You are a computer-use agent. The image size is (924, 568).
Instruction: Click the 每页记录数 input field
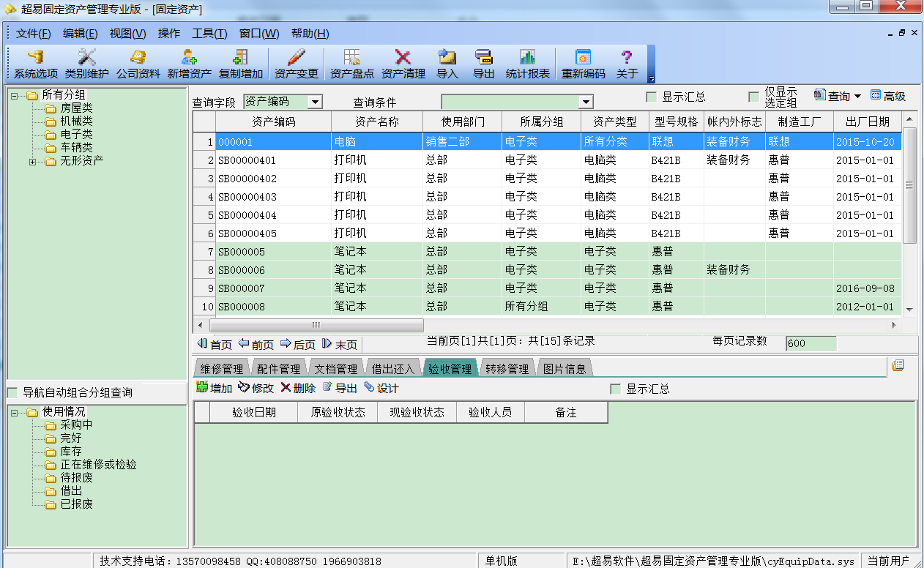[811, 344]
